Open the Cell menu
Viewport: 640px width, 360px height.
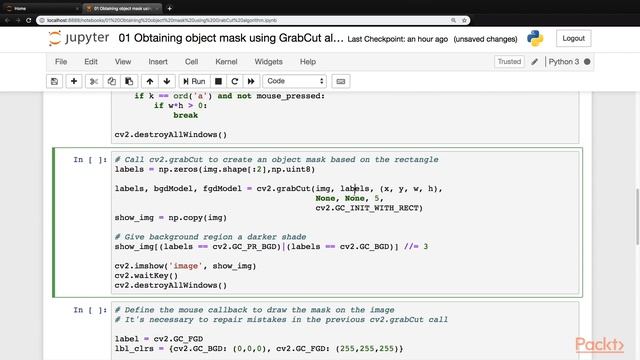coord(191,62)
